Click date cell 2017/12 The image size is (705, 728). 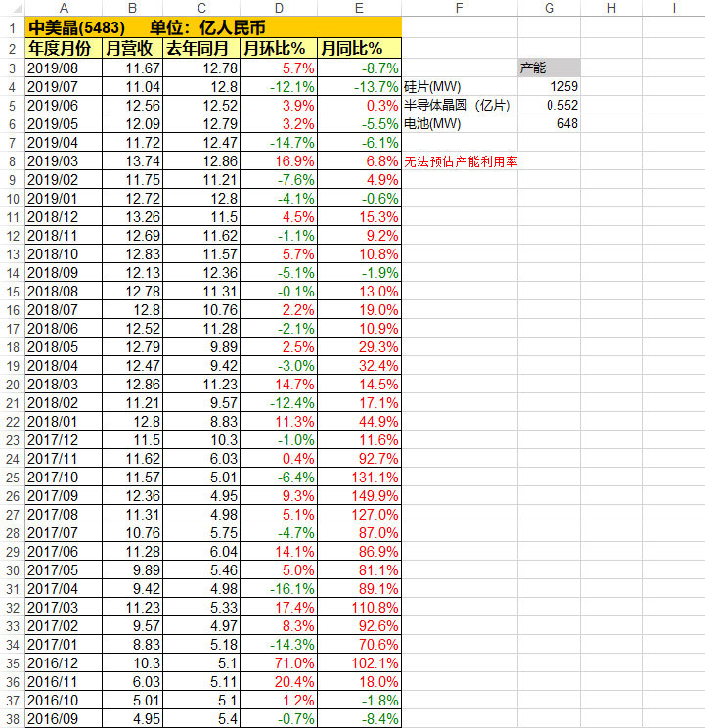(64, 440)
